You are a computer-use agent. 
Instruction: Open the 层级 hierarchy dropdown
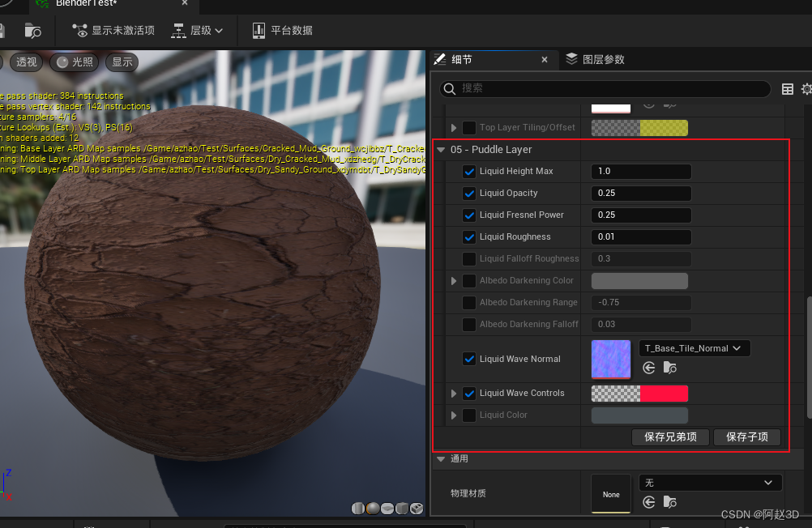pos(197,31)
